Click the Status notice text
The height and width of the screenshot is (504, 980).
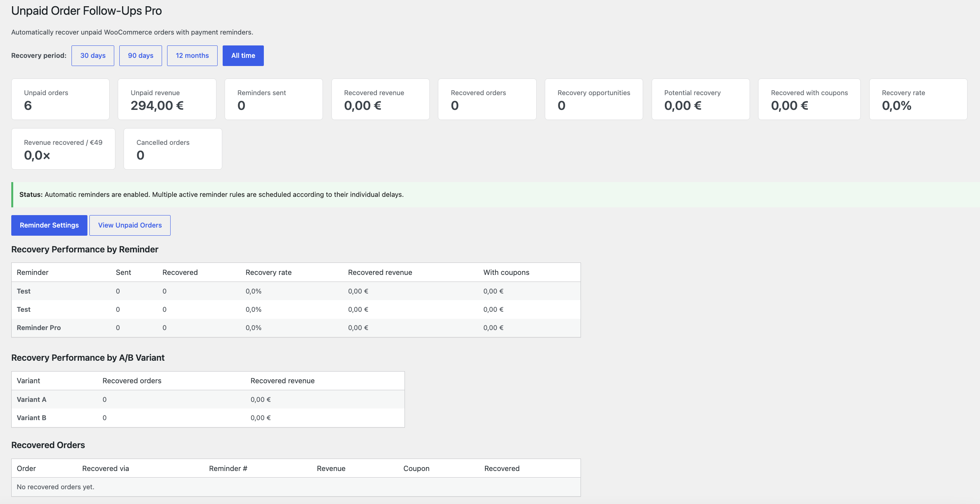pyautogui.click(x=211, y=195)
